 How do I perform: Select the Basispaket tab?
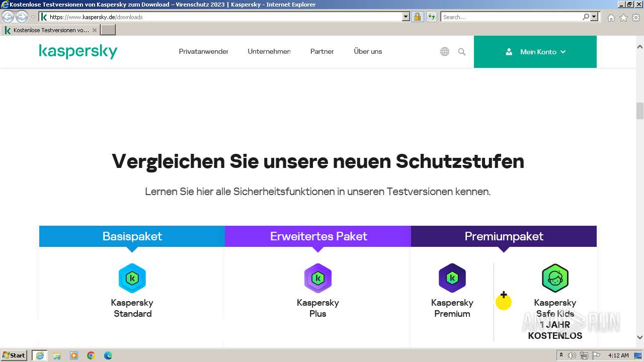point(132,236)
